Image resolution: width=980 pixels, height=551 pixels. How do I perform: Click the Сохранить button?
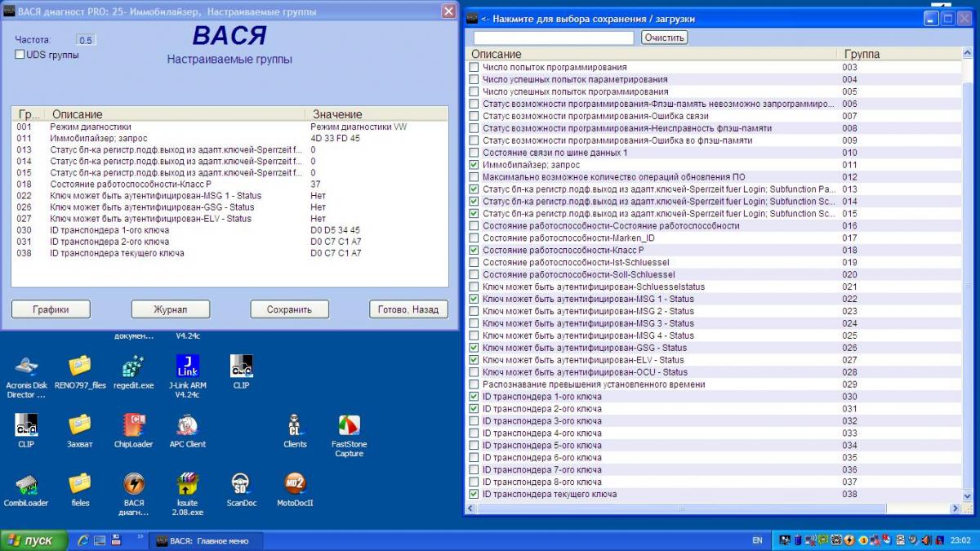[290, 309]
